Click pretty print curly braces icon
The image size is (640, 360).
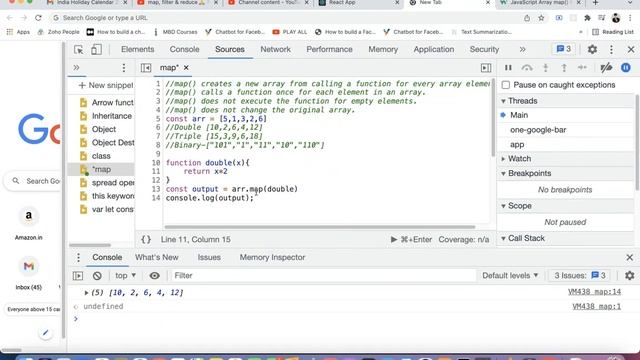146,240
